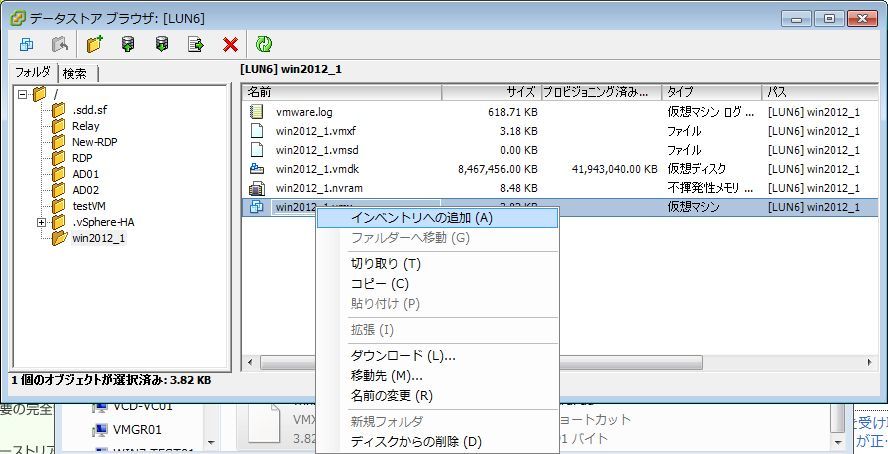Choose 移動先 (M)... from context menu
Image resolution: width=888 pixels, height=454 pixels.
(x=437, y=375)
